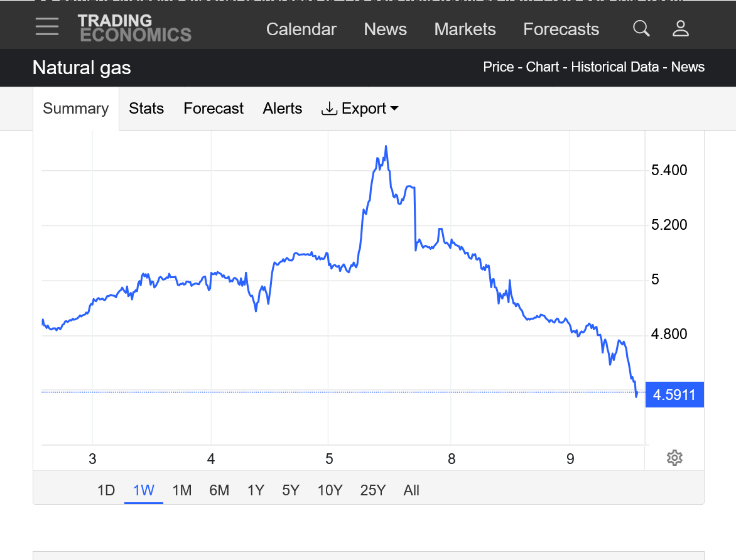Open the hamburger navigation menu
This screenshot has height=560, width=736.
(47, 27)
